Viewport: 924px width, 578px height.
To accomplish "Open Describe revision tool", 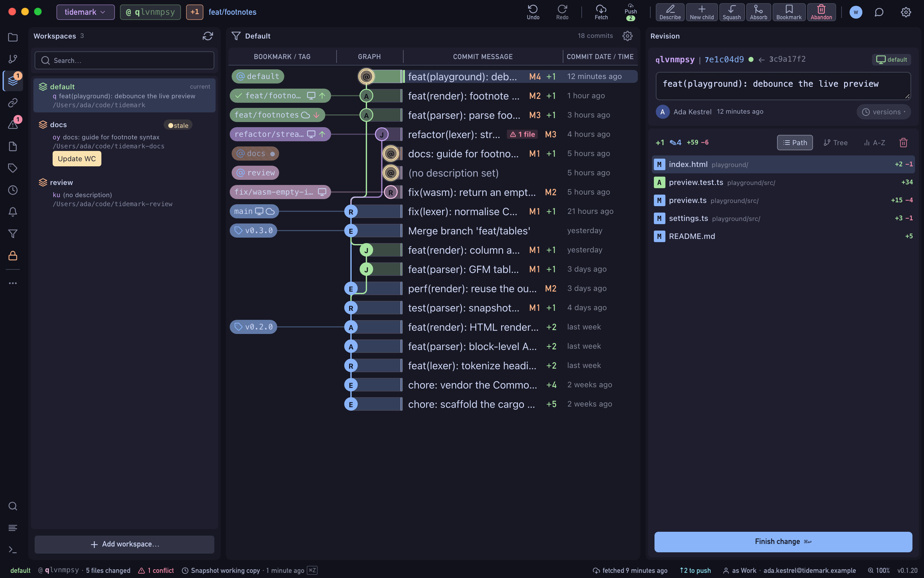I will click(x=670, y=12).
